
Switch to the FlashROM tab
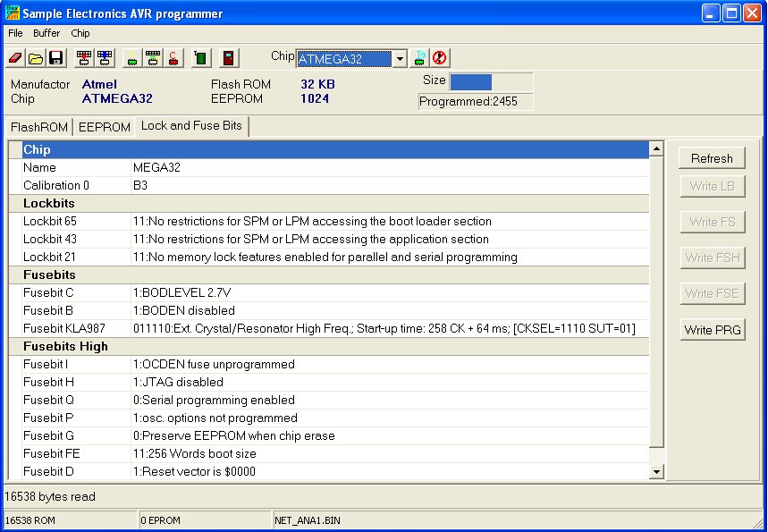coord(38,127)
